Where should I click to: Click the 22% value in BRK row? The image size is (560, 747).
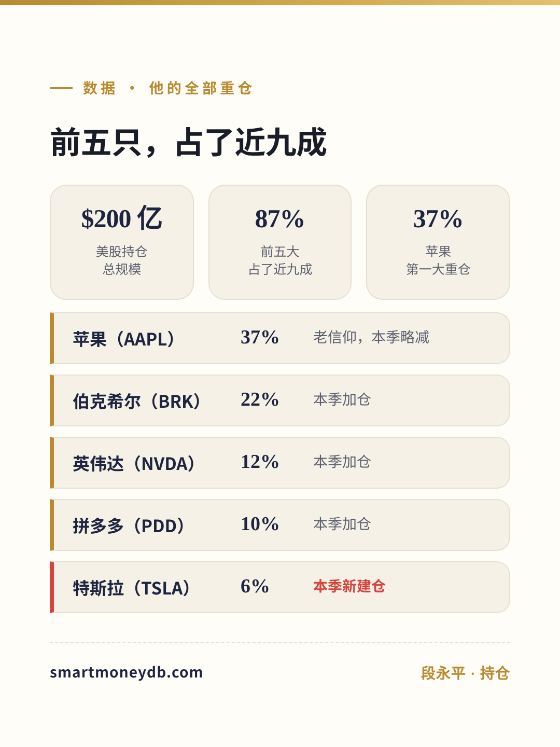pos(260,399)
